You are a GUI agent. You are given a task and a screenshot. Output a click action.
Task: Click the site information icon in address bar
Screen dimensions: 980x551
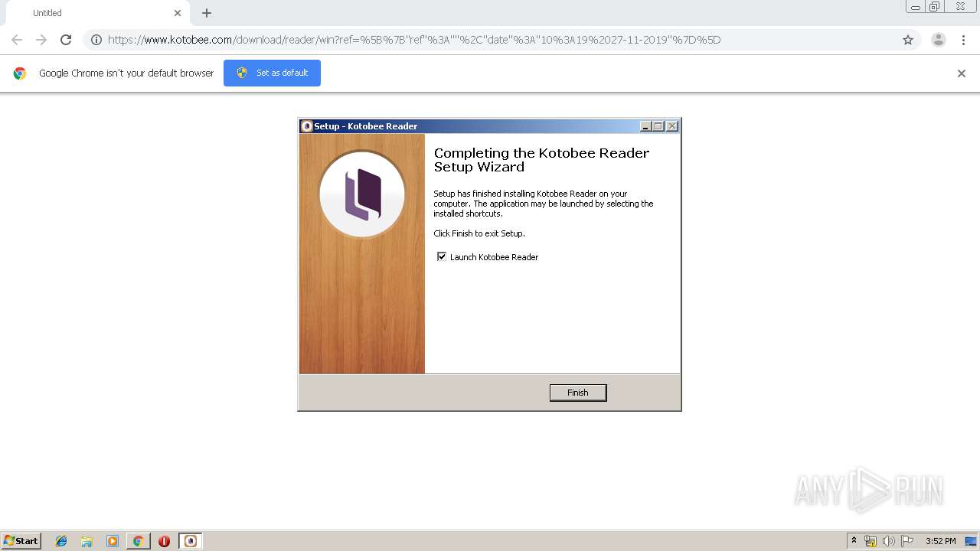96,40
